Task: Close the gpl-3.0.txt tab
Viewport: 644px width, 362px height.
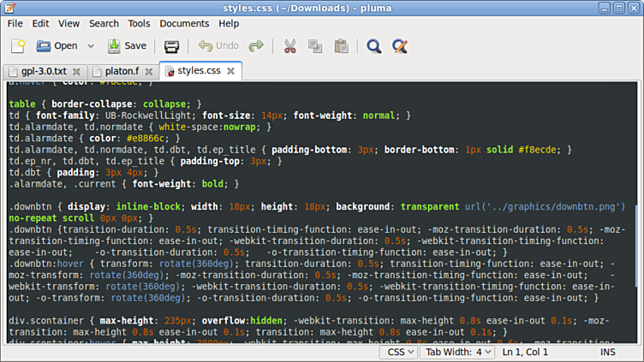Action: click(76, 72)
